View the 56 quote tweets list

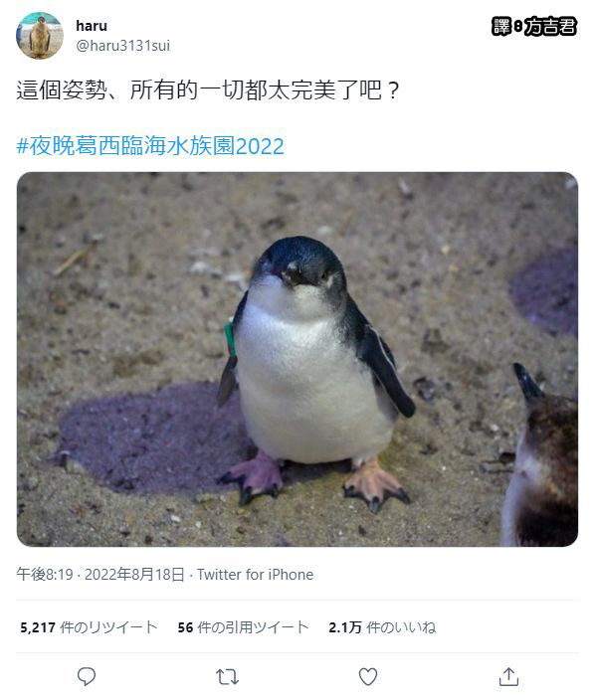[244, 627]
